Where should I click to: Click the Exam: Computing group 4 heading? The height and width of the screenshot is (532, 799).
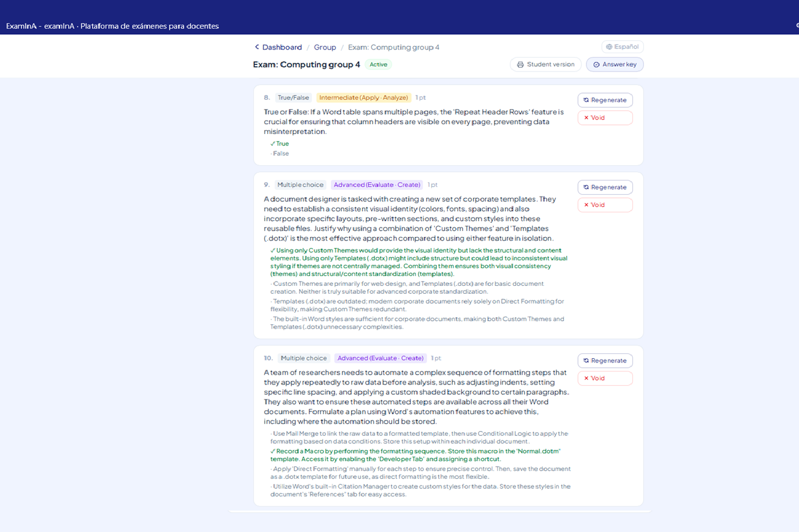point(306,64)
